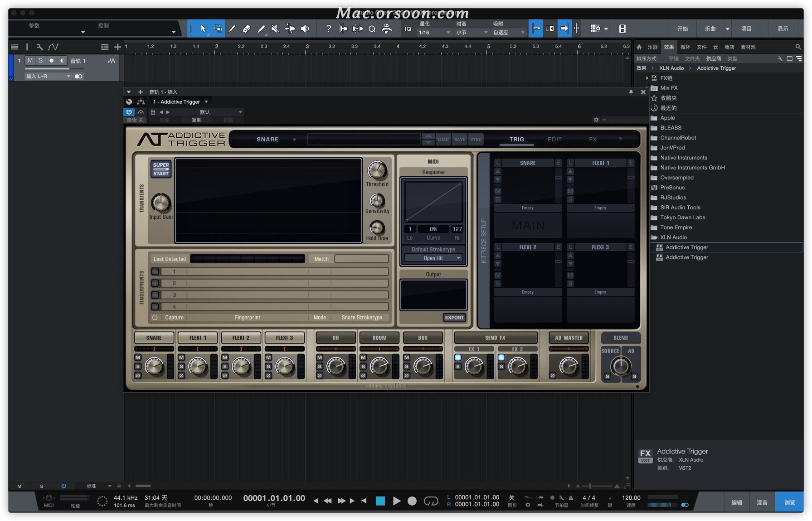Screen dimensions: 812x521
Task: Select the Split tool
Action: tap(232, 29)
